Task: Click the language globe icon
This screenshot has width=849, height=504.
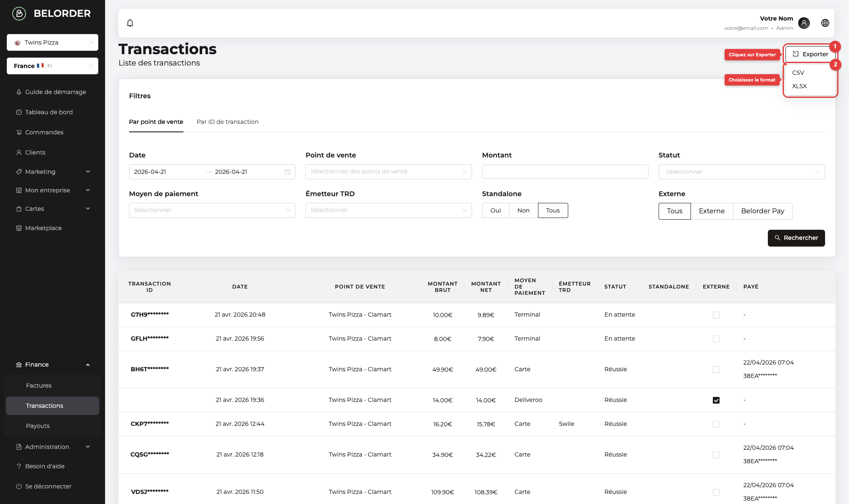Action: point(825,23)
